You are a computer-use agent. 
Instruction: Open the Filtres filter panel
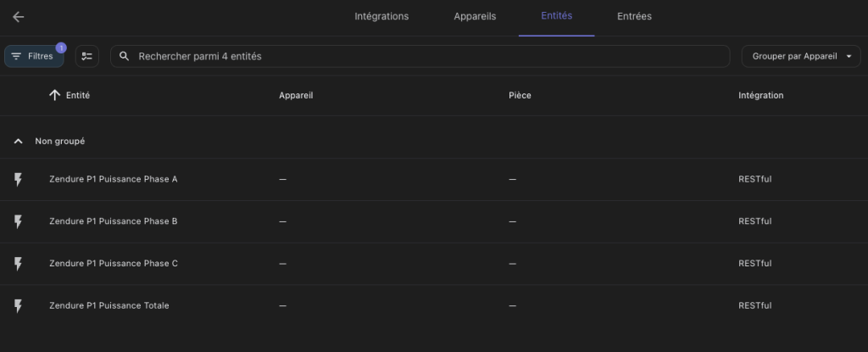coord(34,56)
